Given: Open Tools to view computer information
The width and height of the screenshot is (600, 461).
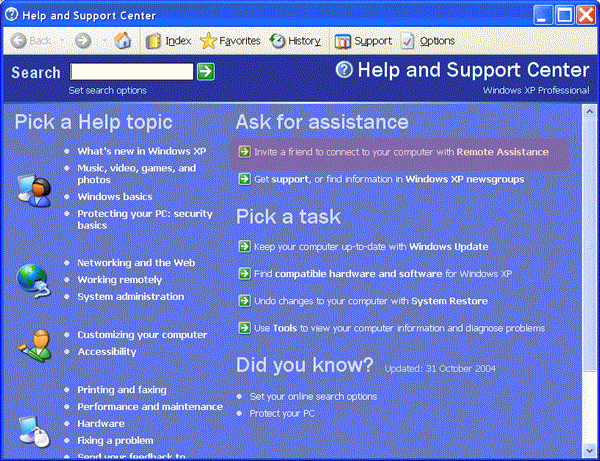Looking at the screenshot, I should coord(399,328).
